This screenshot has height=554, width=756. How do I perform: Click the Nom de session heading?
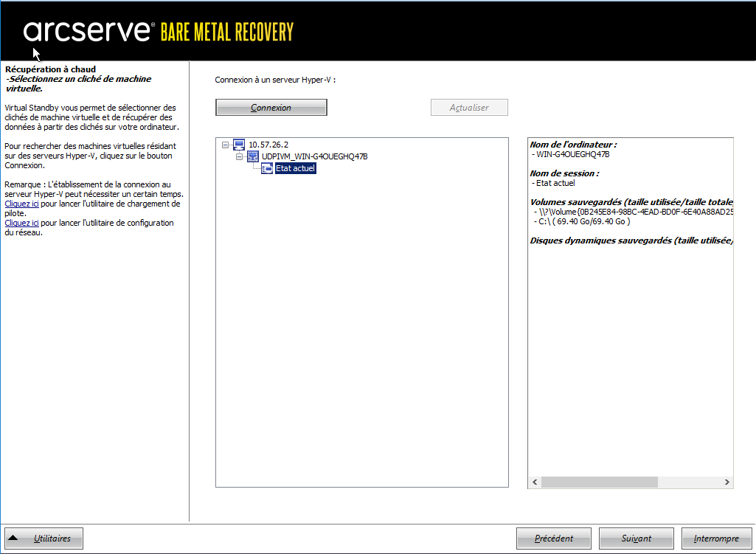click(x=564, y=173)
